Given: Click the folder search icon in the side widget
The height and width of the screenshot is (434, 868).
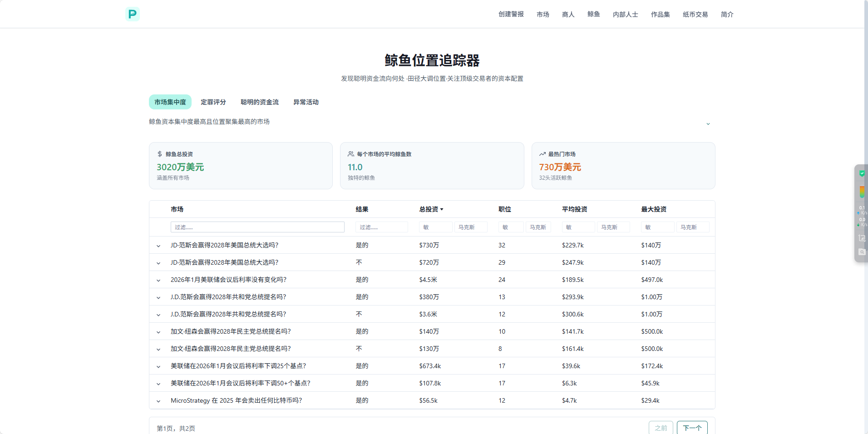Looking at the screenshot, I should pyautogui.click(x=862, y=252).
